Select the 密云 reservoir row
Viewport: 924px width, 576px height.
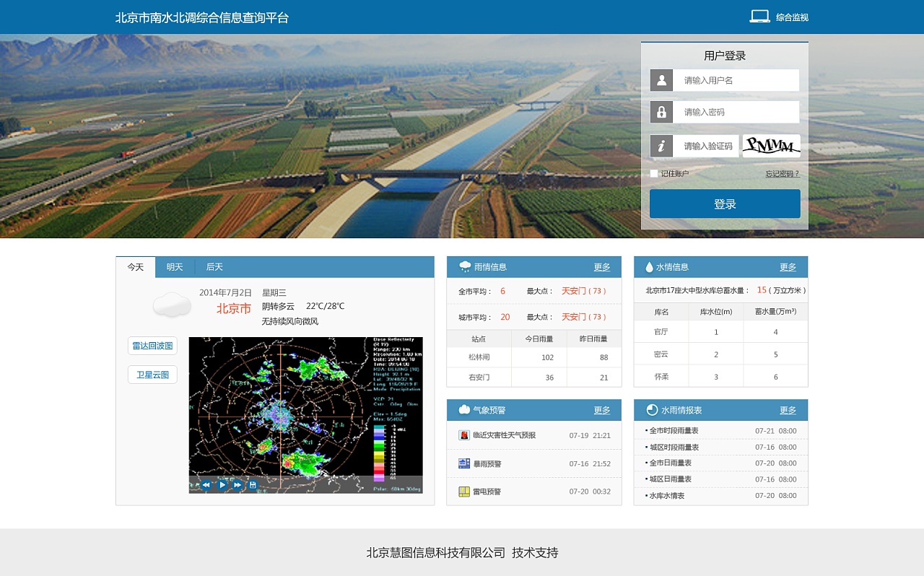(720, 354)
